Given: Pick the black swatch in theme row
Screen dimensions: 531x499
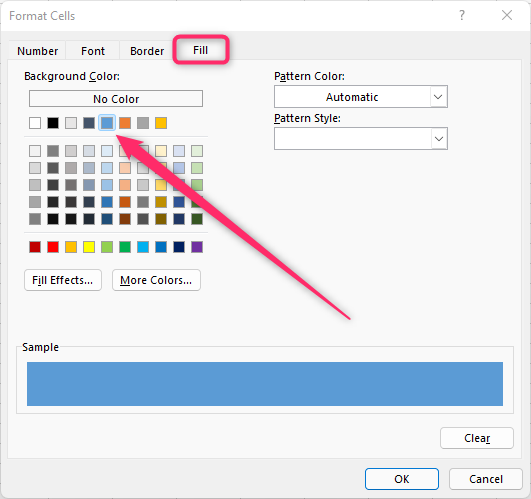Looking at the screenshot, I should pyautogui.click(x=53, y=123).
